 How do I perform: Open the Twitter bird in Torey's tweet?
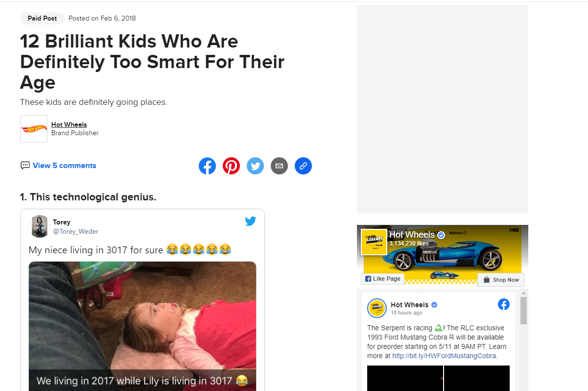pos(251,221)
